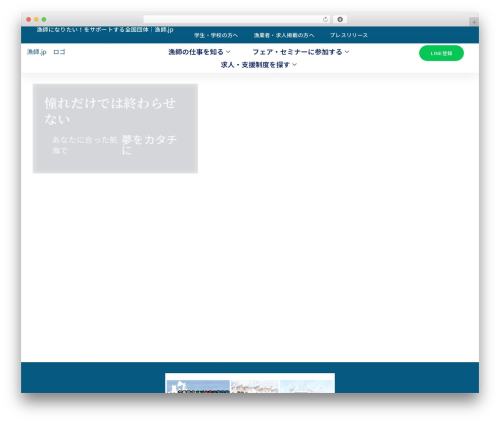Click the green maximize window button

coord(44,20)
